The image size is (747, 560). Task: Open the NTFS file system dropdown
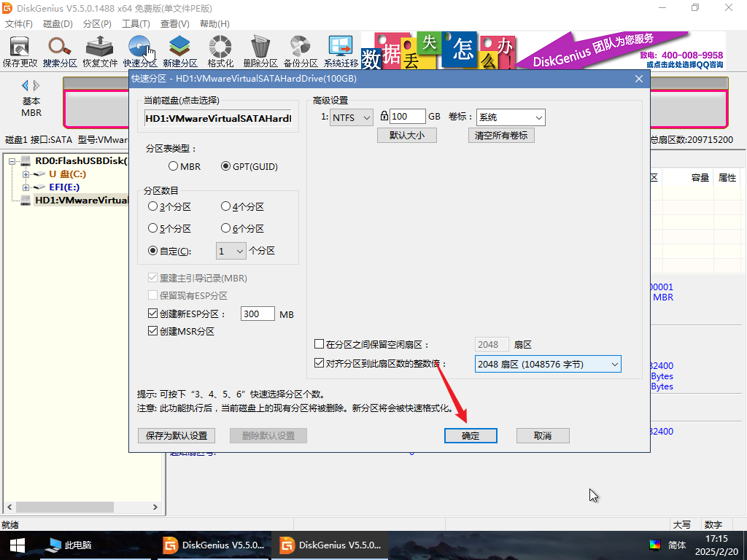[x=351, y=117]
